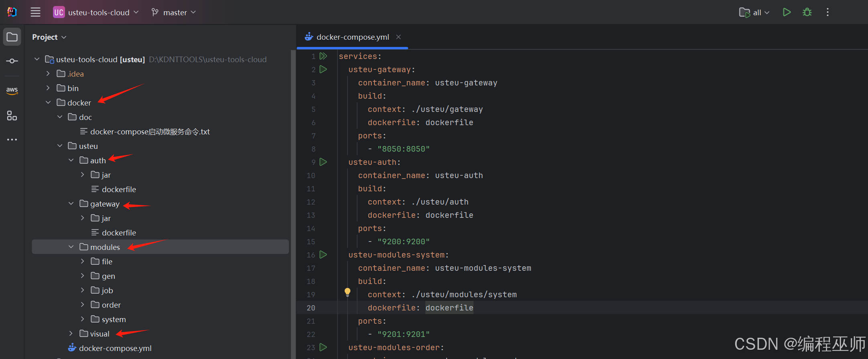Click the Docker icon on docker-compose.yml tab

coord(309,37)
